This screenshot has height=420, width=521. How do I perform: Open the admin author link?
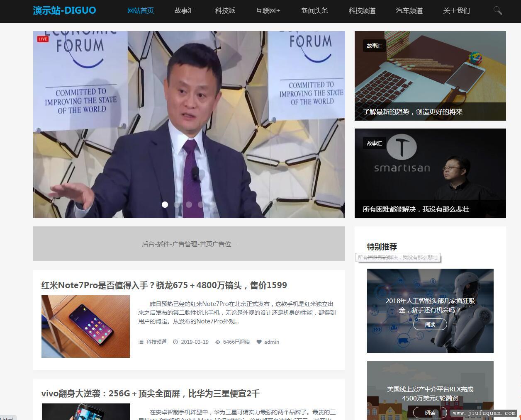click(x=272, y=342)
